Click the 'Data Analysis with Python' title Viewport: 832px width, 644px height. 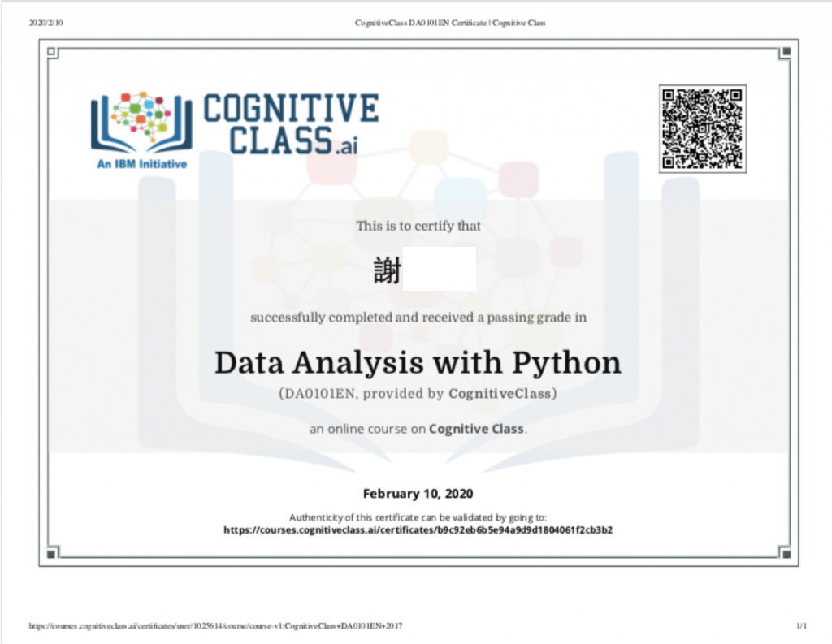point(418,363)
